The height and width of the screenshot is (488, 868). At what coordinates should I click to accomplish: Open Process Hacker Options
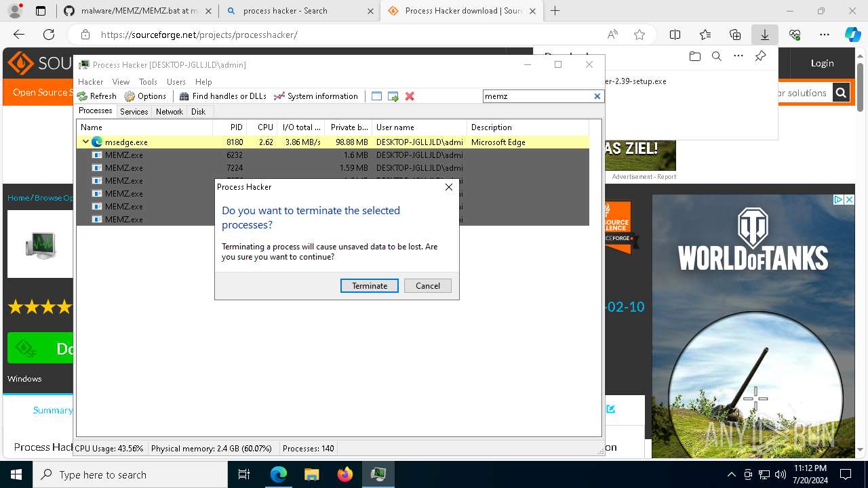(x=145, y=96)
